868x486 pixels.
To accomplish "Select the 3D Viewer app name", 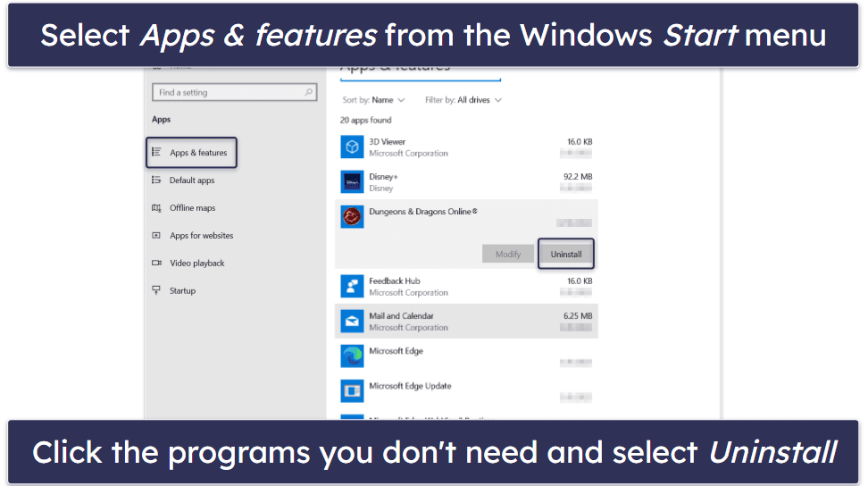I will pos(387,142).
